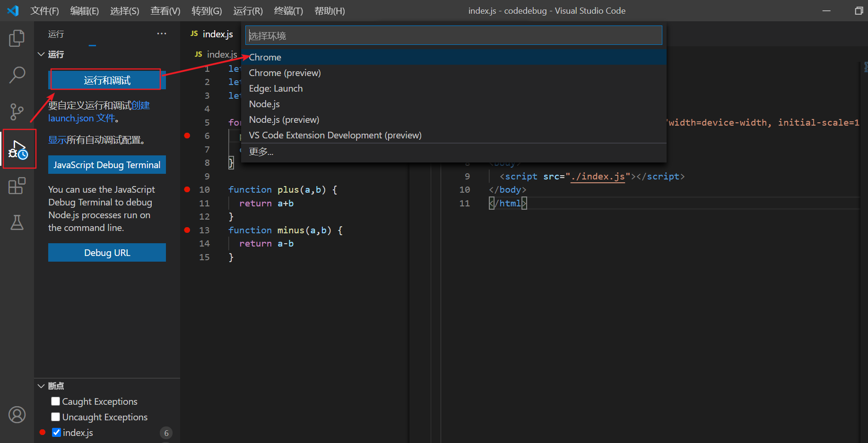The width and height of the screenshot is (868, 443).
Task: Click the 运行和调试 button
Action: tap(107, 80)
